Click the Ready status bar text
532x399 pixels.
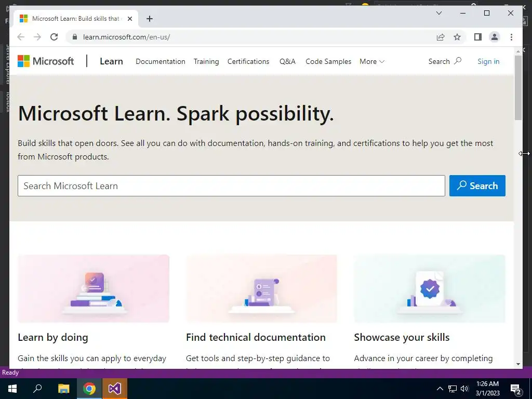(10, 373)
